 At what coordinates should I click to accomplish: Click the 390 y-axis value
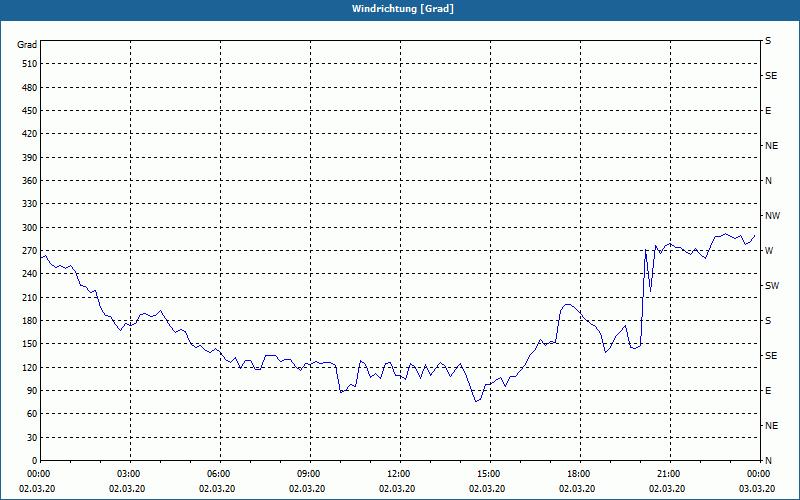coord(30,158)
